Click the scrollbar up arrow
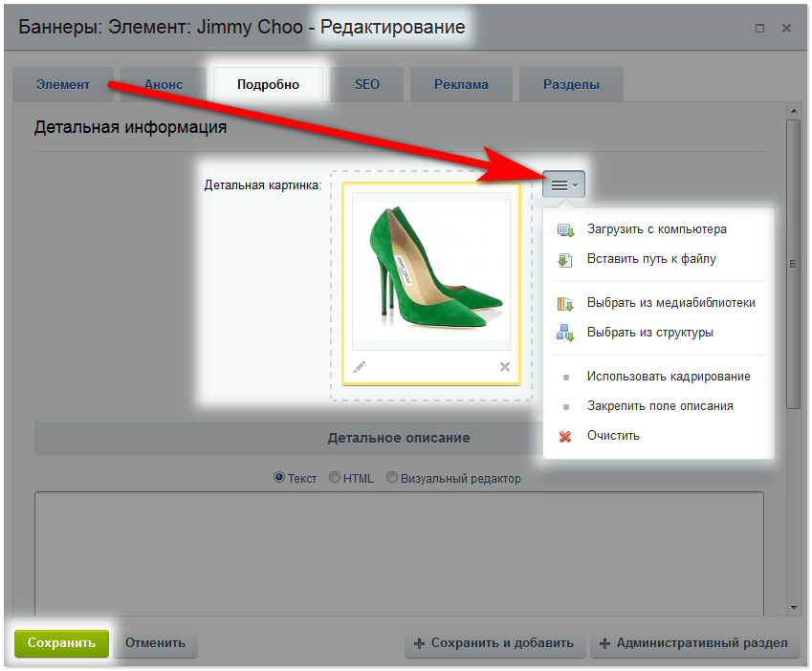Image resolution: width=812 pixels, height=671 pixels. (x=794, y=111)
